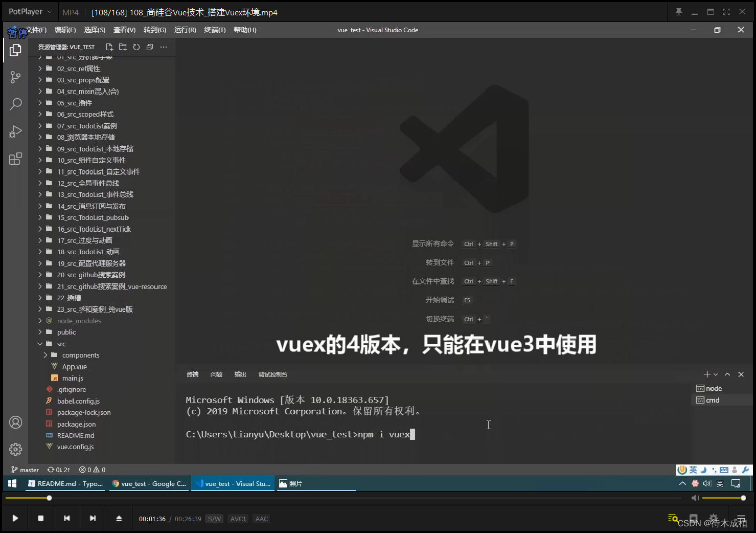Viewport: 756px width, 533px height.
Task: Click the PotPlayer seek bar handle
Action: [49, 498]
